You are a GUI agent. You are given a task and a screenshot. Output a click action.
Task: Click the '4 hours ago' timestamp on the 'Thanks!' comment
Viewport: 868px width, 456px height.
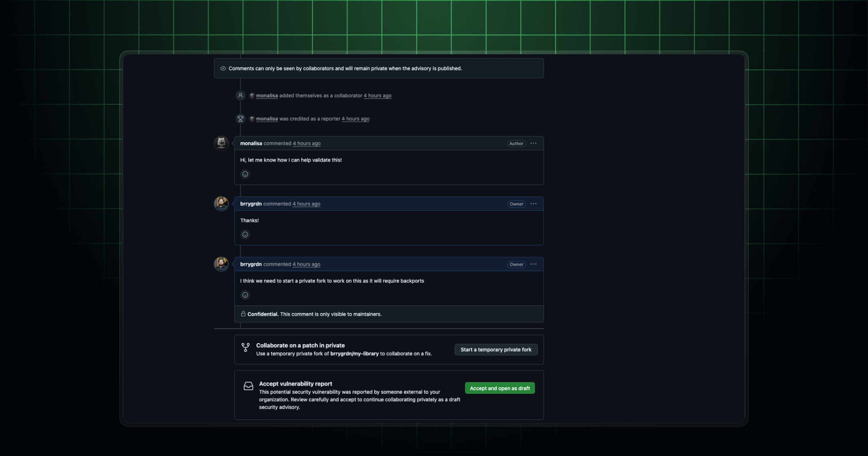click(306, 204)
